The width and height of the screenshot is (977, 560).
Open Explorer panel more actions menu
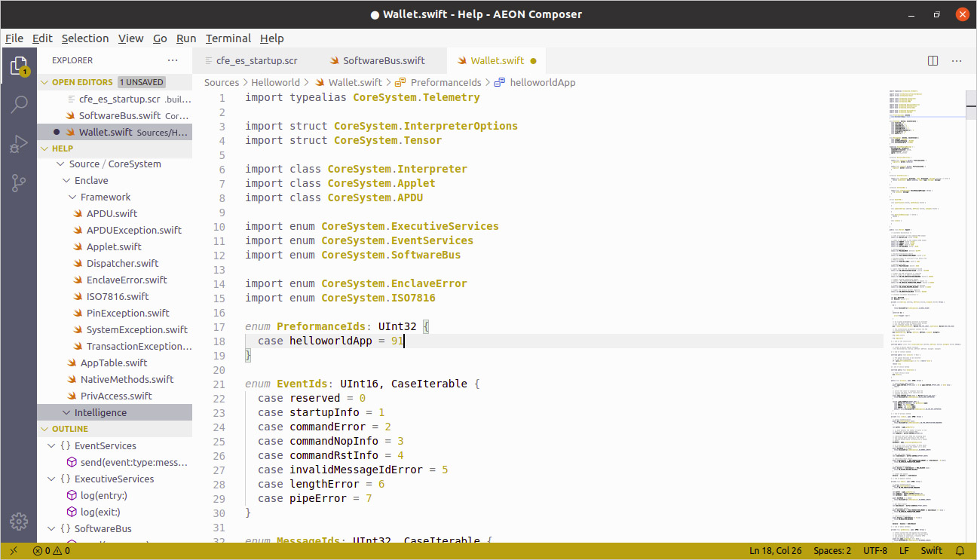point(173,60)
